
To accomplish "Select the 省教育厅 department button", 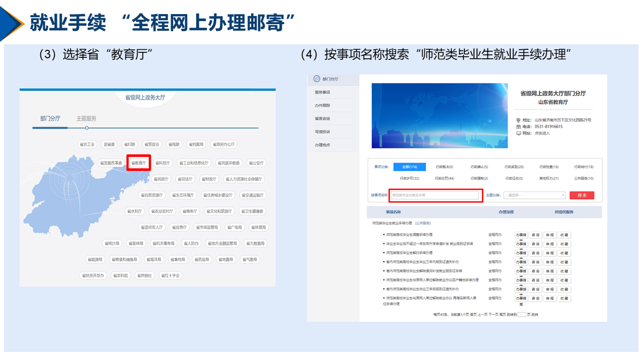I will point(138,163).
